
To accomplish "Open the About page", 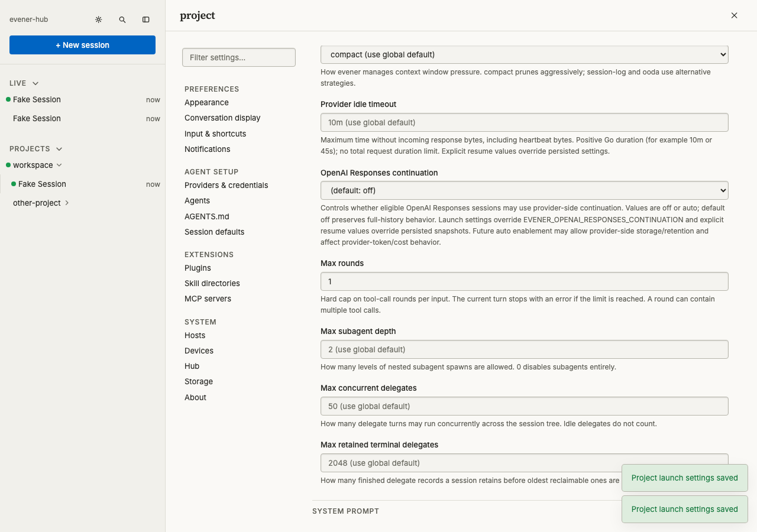I will (x=195, y=397).
